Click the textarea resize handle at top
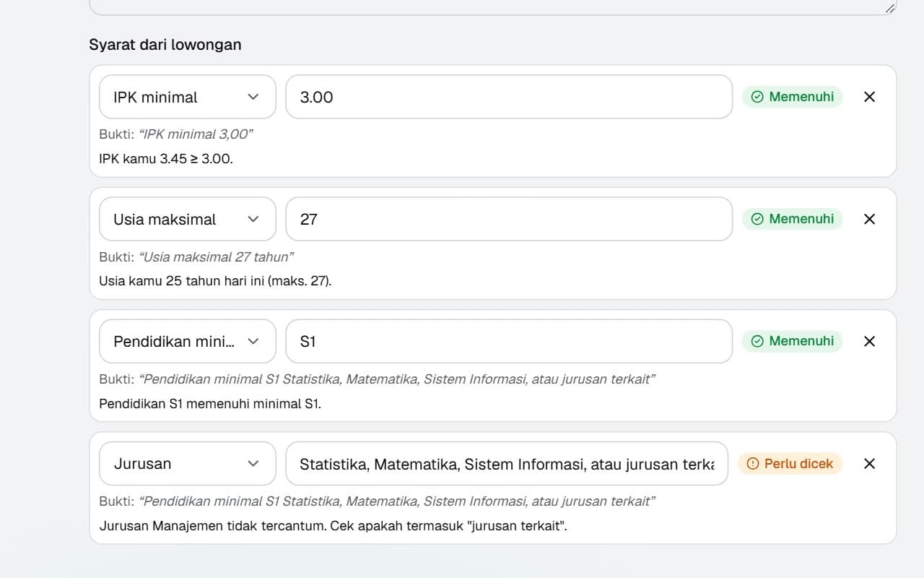This screenshot has width=924, height=578. 889,8
